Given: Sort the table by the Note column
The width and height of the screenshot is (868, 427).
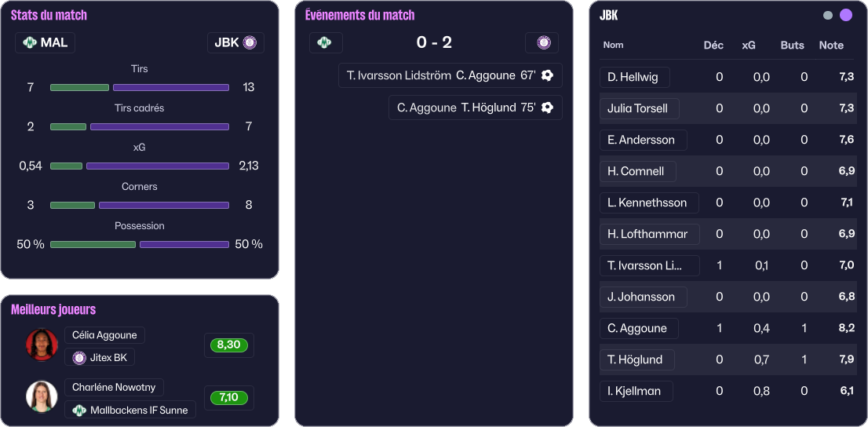Looking at the screenshot, I should click(831, 46).
